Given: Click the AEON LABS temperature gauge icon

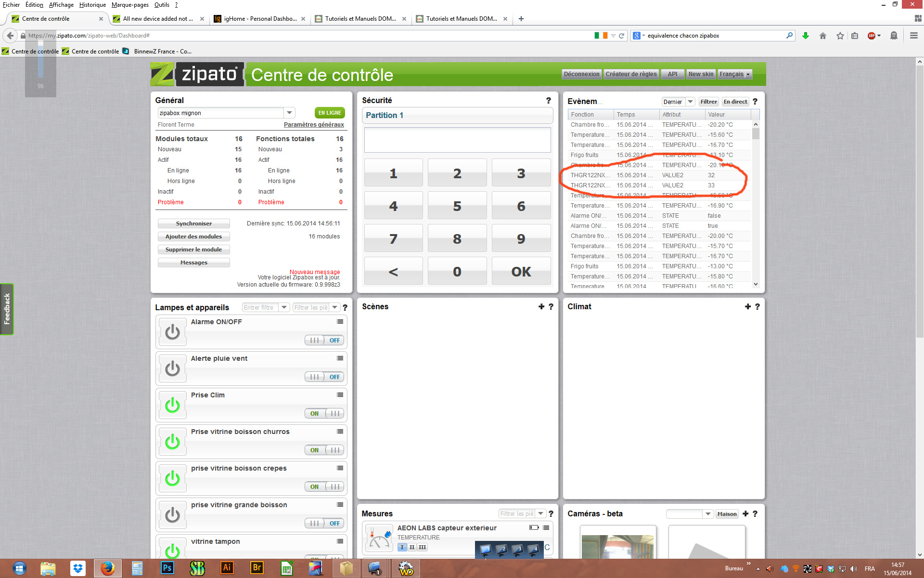Looking at the screenshot, I should click(x=379, y=539).
